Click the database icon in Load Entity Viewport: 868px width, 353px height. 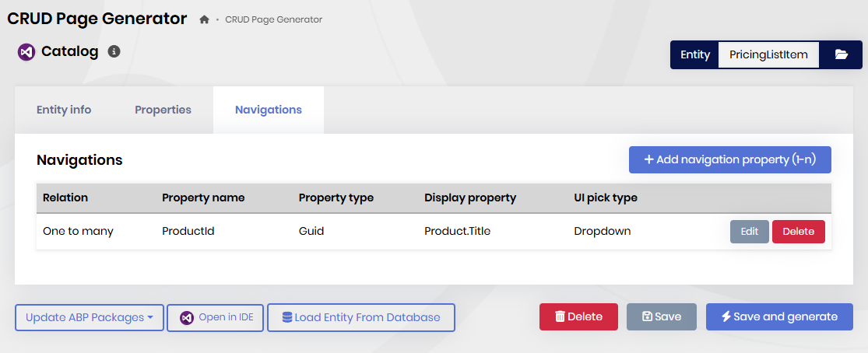click(287, 317)
